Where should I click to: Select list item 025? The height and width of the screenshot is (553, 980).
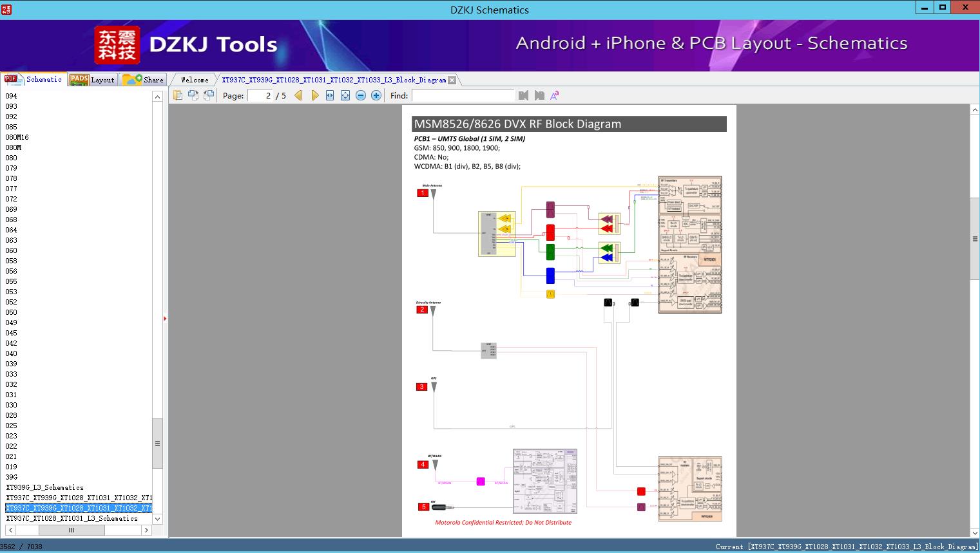tap(12, 426)
